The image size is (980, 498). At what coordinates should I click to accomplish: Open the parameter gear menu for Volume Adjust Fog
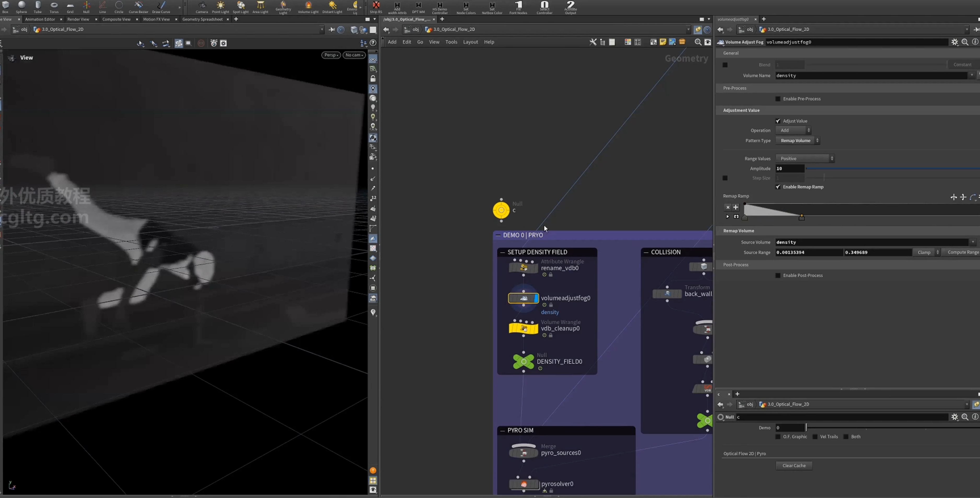pos(955,42)
